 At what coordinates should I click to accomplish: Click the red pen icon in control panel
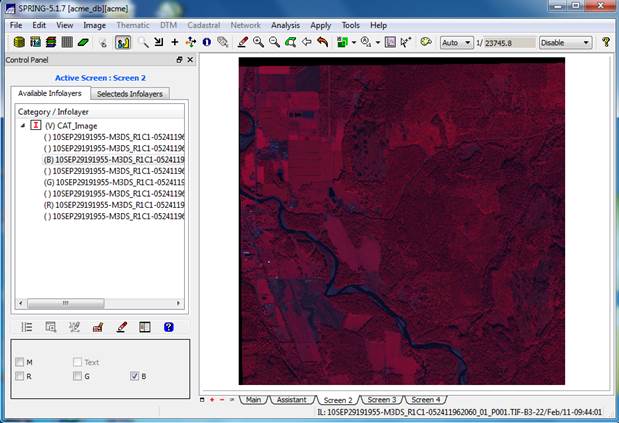pos(122,327)
